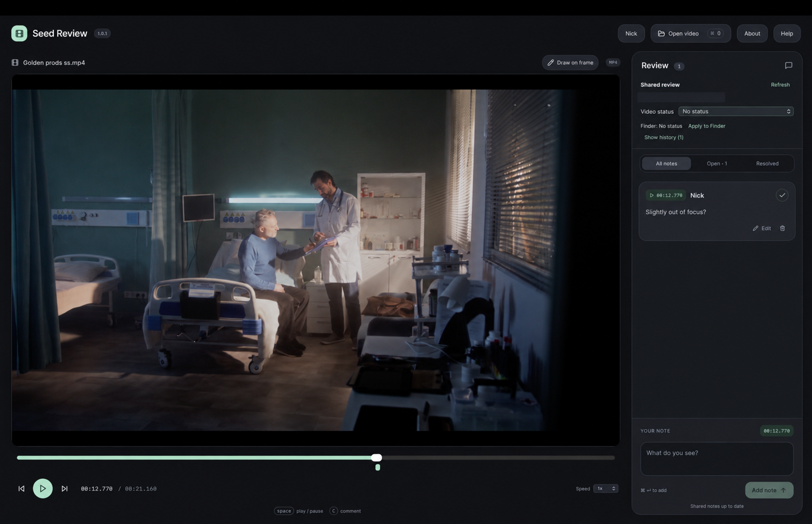The height and width of the screenshot is (524, 812).
Task: Open the Help page
Action: [787, 33]
